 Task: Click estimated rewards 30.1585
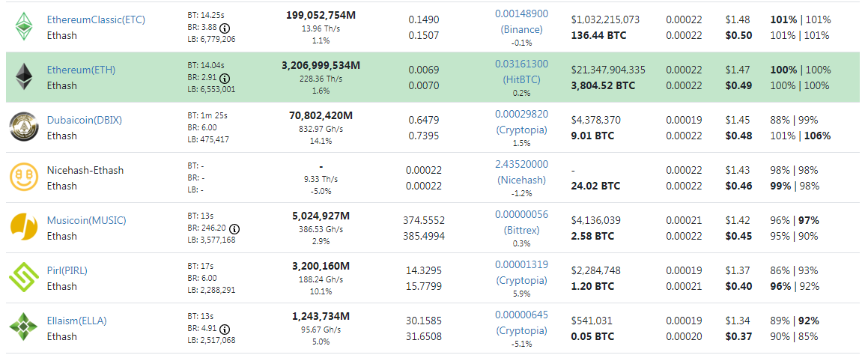[424, 321]
